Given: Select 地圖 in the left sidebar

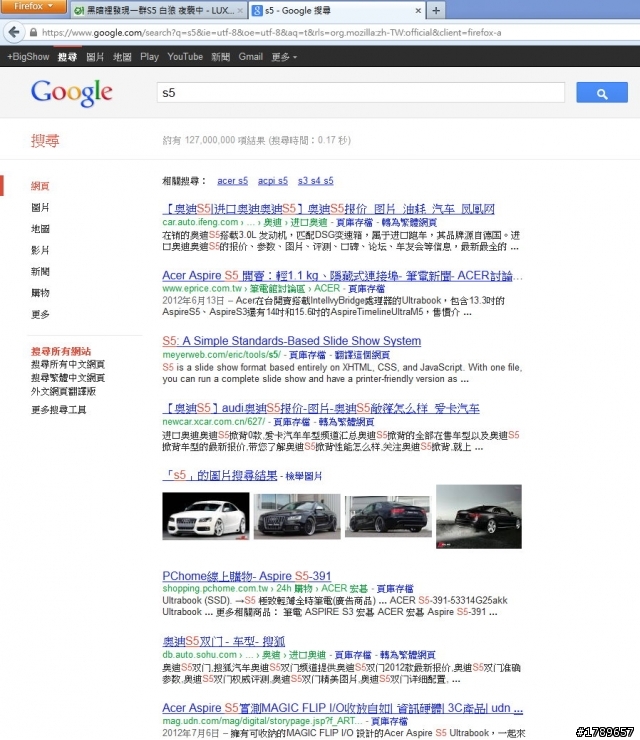Looking at the screenshot, I should 40,229.
